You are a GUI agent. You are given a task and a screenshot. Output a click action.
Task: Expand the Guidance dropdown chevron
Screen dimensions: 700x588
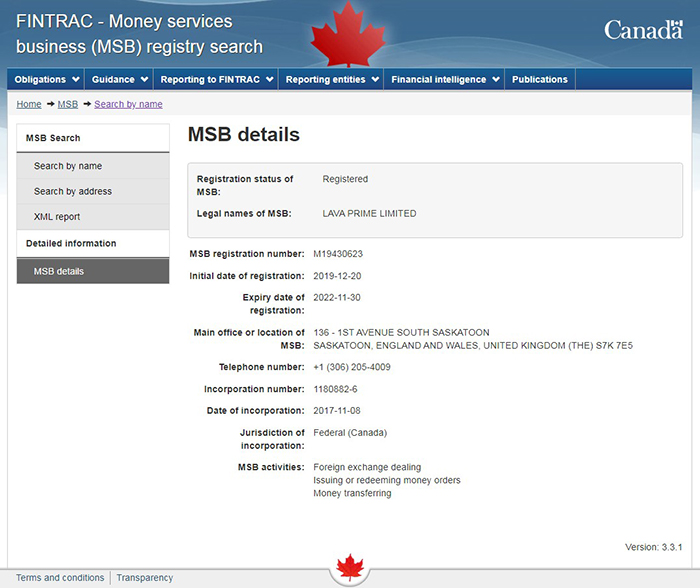144,79
